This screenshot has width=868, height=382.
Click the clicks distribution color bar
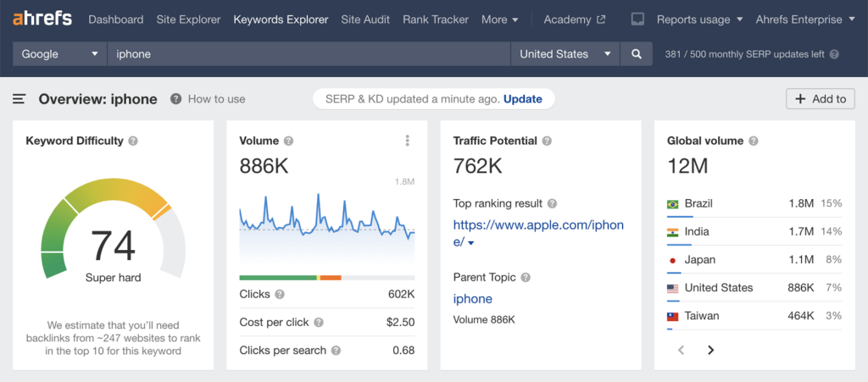click(326, 278)
